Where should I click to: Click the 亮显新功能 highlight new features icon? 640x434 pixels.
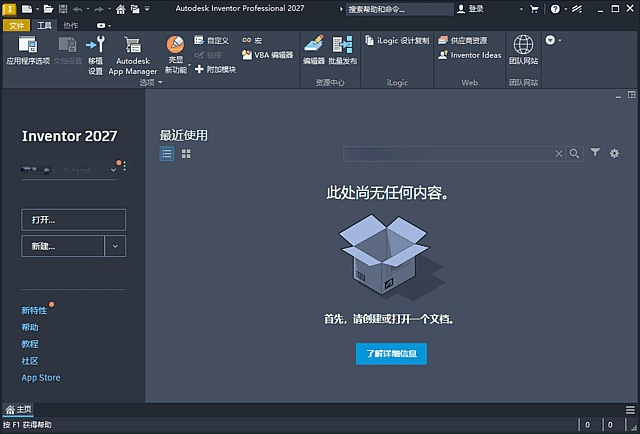175,52
